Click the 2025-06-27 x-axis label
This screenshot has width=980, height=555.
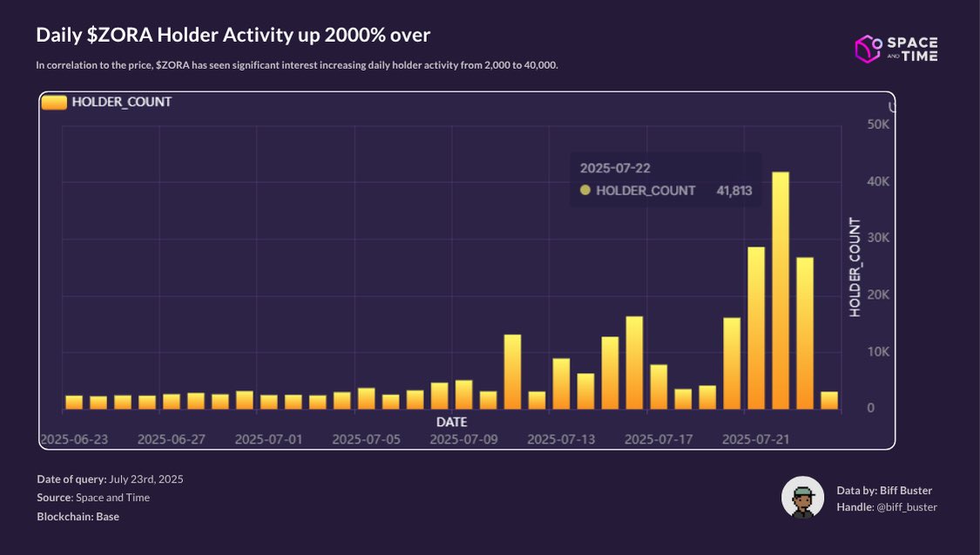tap(172, 439)
